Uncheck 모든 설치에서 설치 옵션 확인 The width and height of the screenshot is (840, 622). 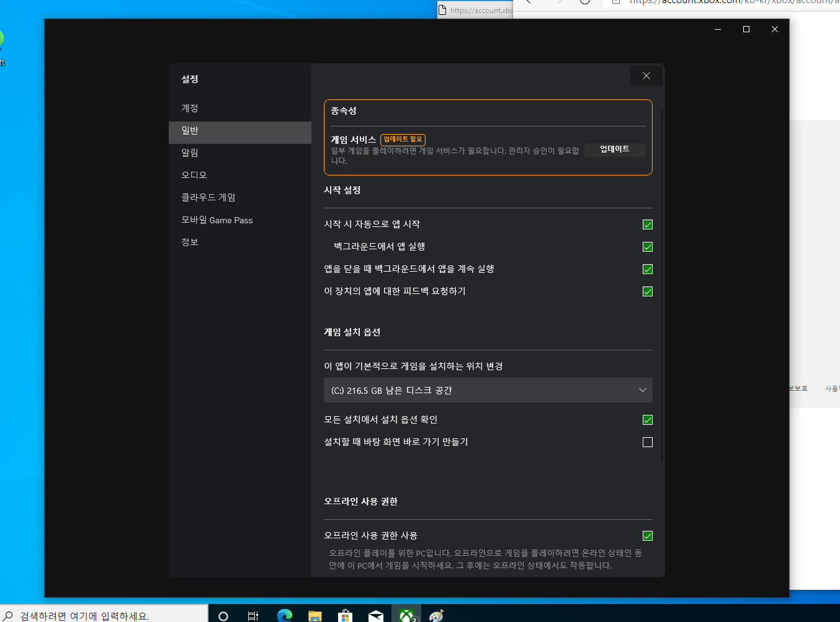click(x=648, y=420)
